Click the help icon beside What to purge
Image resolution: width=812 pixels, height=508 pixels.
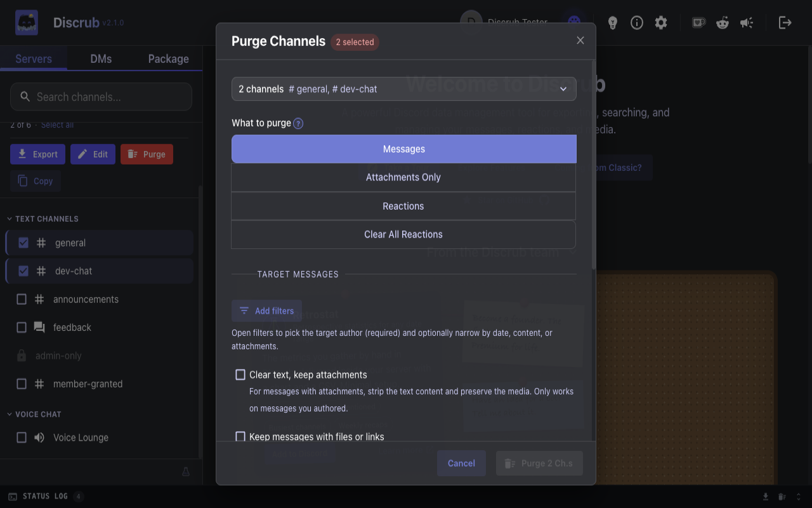point(298,123)
